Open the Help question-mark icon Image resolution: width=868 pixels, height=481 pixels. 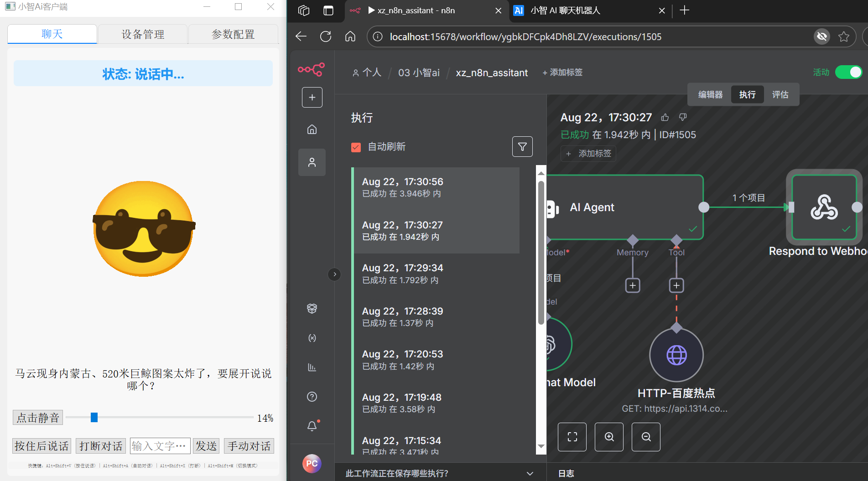click(x=312, y=397)
